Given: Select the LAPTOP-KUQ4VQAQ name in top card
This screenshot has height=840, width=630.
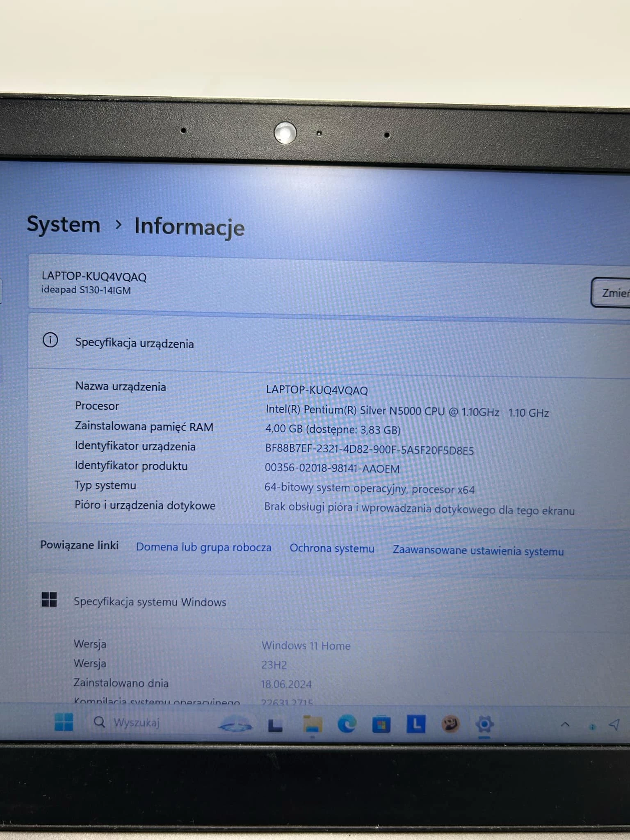Looking at the screenshot, I should coord(94,277).
